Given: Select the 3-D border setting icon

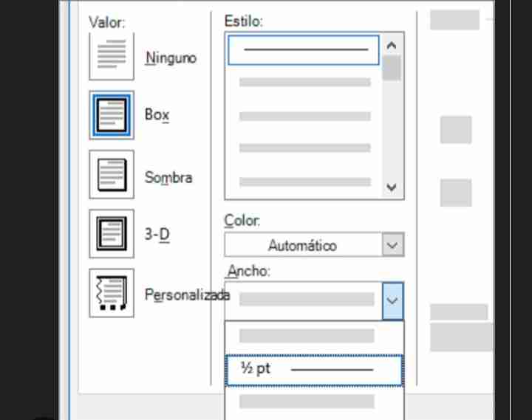Looking at the screenshot, I should click(112, 233).
